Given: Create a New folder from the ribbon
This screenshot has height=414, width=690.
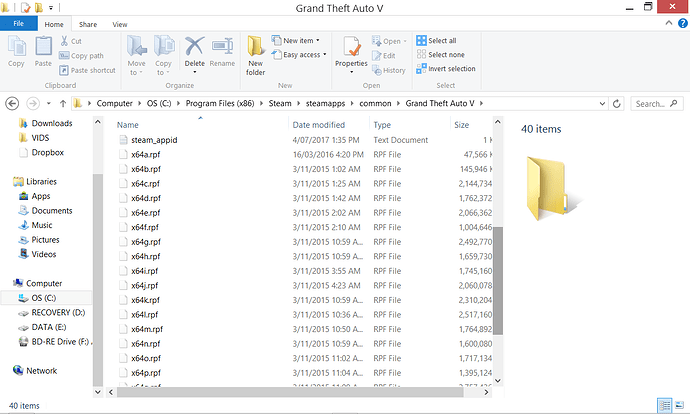Looking at the screenshot, I should 255,55.
